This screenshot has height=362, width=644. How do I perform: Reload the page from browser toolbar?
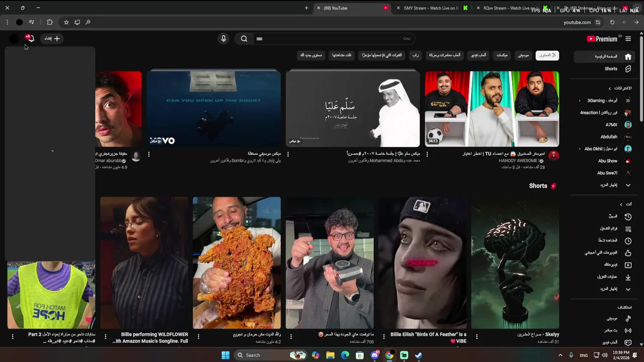[612, 22]
